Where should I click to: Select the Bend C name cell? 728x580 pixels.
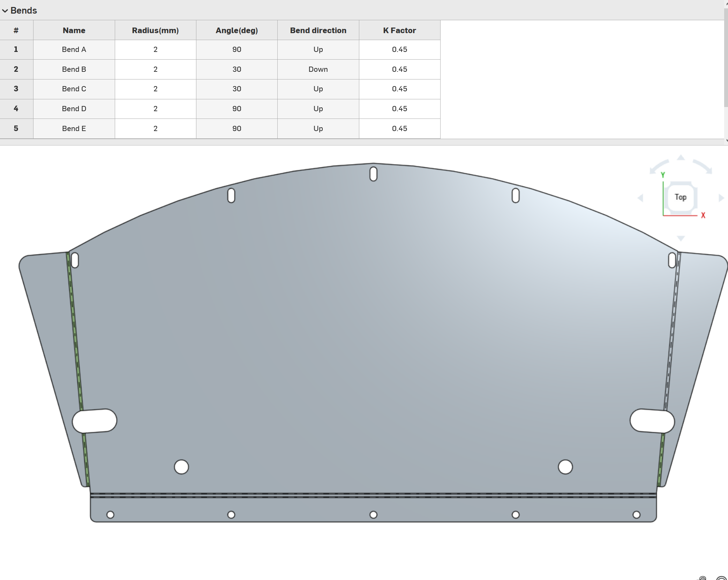coord(74,89)
